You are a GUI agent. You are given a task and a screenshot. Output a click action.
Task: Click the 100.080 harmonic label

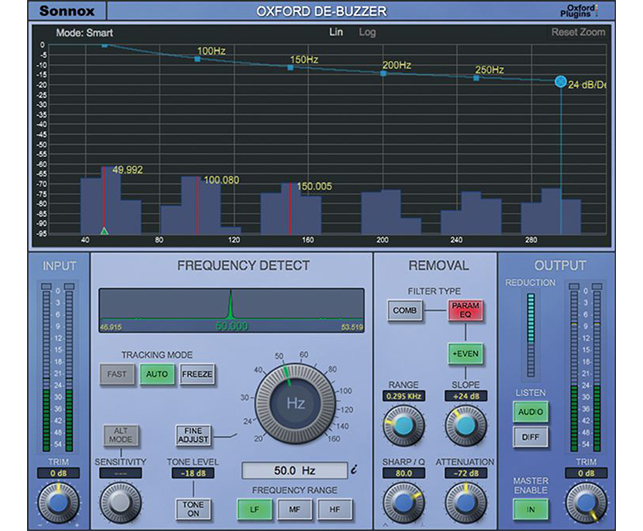coord(221,180)
